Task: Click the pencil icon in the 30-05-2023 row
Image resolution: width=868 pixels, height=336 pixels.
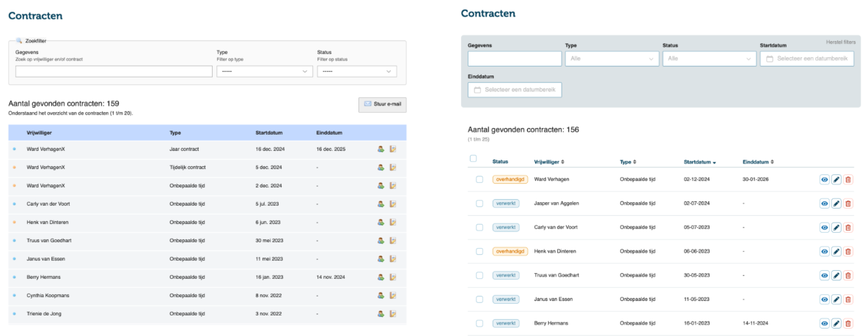Action: tap(836, 275)
